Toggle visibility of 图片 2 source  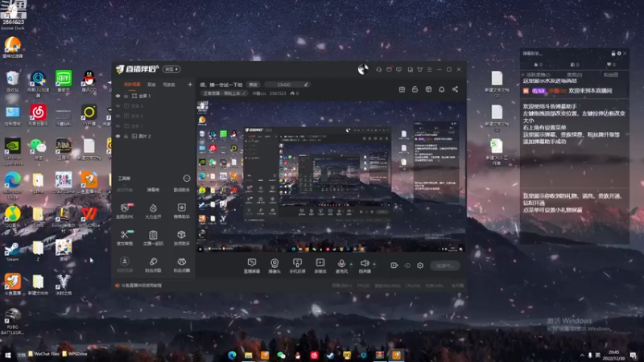point(118,136)
